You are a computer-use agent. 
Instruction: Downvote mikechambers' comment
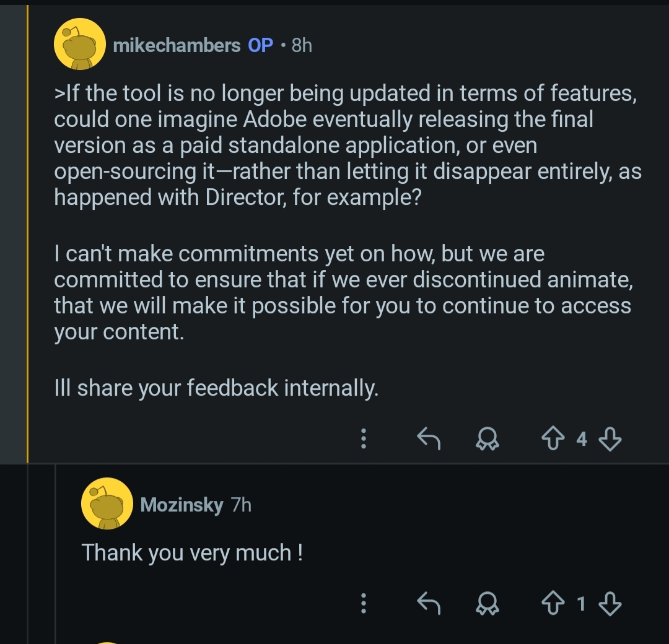click(611, 439)
